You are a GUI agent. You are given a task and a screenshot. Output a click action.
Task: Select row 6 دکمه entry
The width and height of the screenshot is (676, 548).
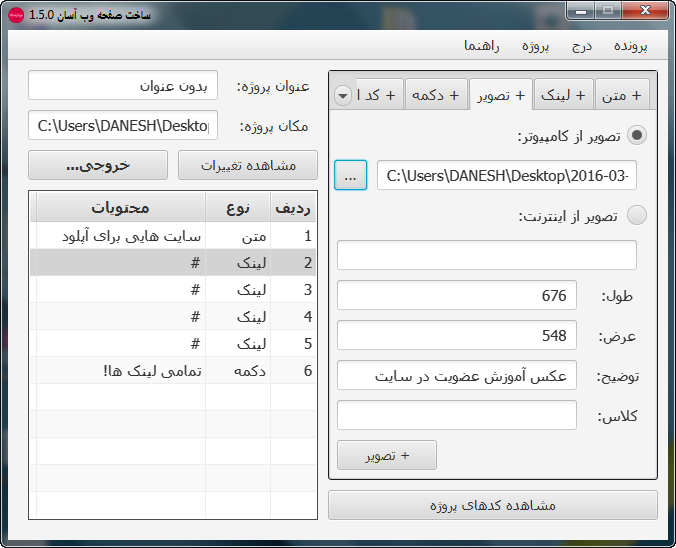(173, 370)
